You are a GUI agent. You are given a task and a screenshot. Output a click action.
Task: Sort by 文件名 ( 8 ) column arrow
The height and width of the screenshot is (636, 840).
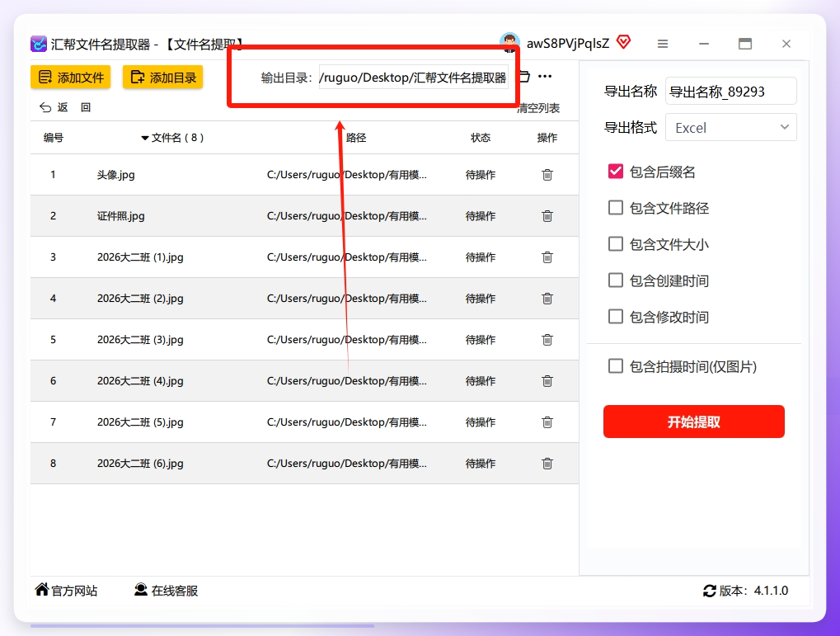(144, 139)
